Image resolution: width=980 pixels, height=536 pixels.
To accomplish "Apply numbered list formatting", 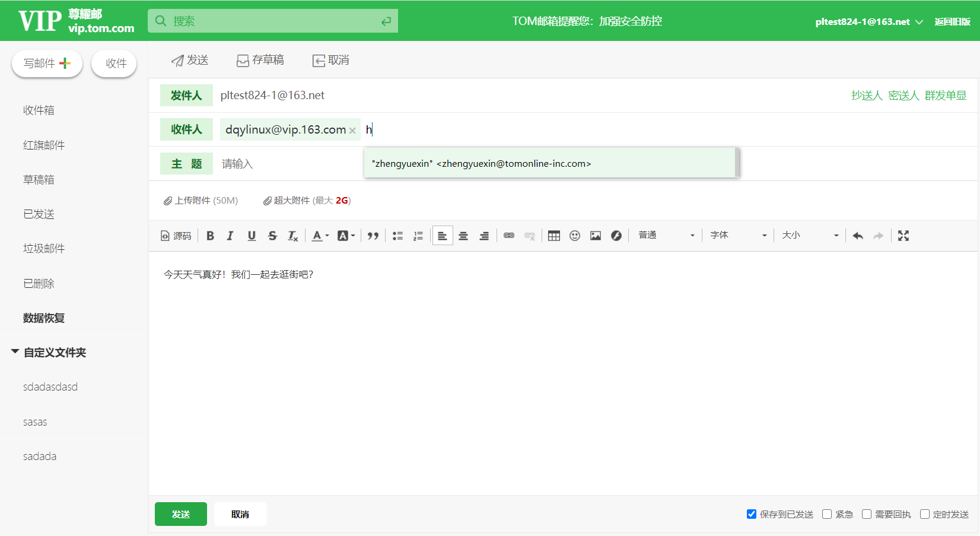I will click(418, 235).
